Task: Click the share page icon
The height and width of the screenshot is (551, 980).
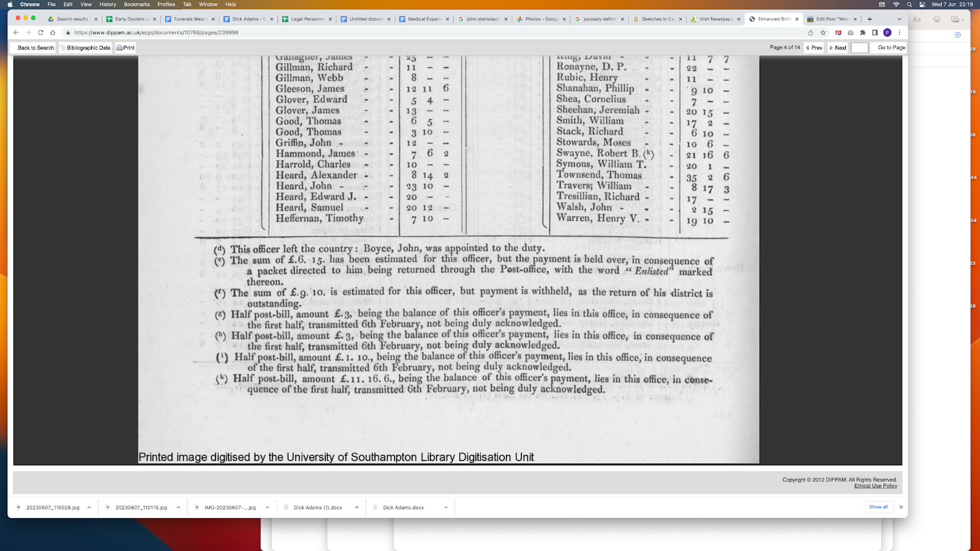Action: click(x=810, y=32)
